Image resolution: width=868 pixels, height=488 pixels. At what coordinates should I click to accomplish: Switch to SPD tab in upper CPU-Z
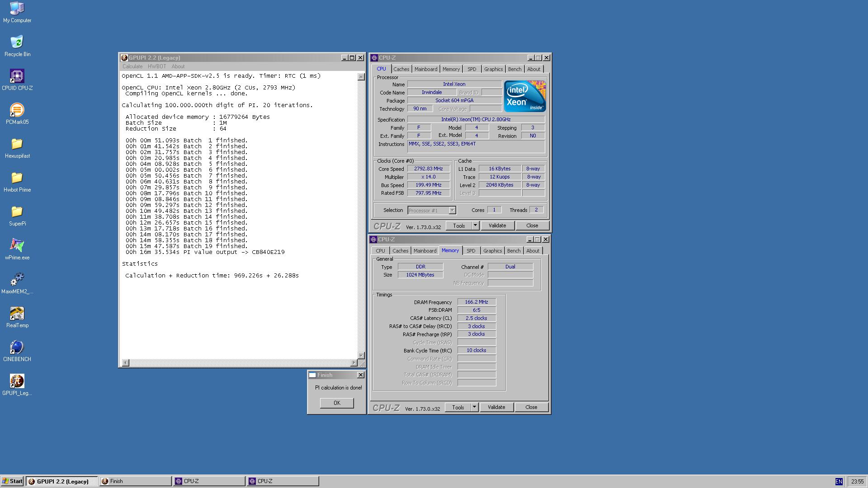[x=472, y=69]
